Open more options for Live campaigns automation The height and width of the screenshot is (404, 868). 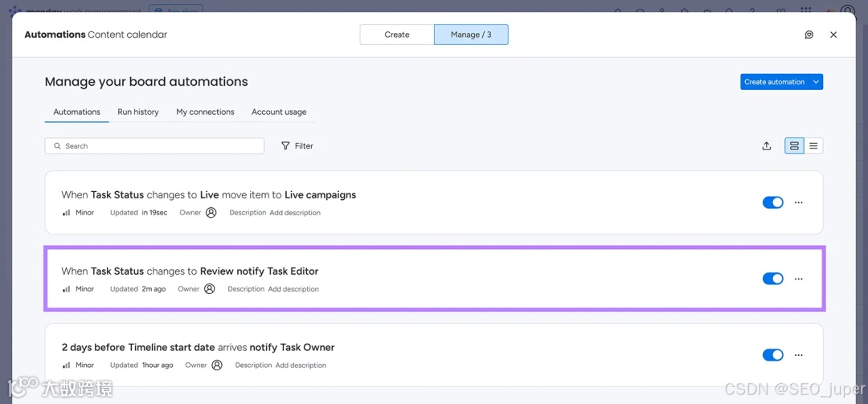pyautogui.click(x=798, y=202)
